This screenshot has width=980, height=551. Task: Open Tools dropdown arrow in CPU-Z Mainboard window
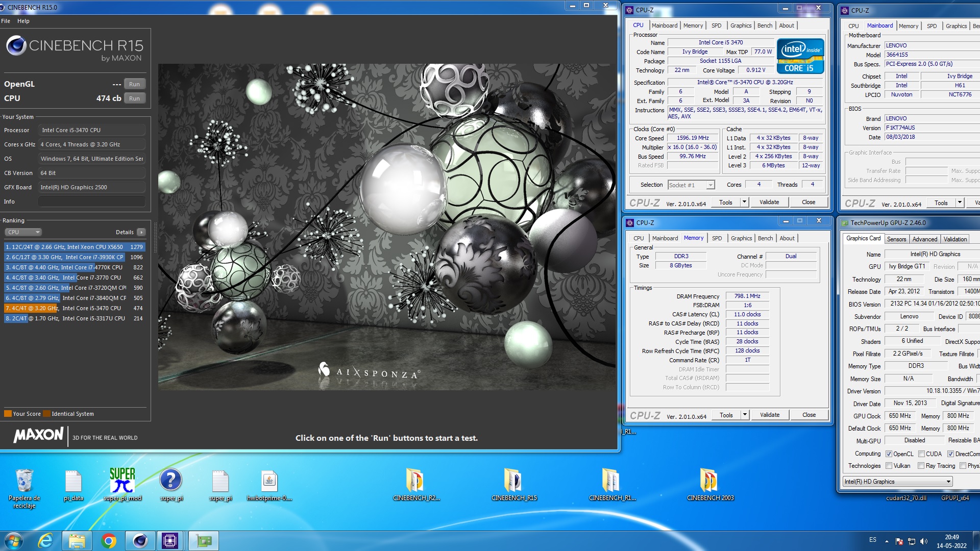[x=960, y=203]
